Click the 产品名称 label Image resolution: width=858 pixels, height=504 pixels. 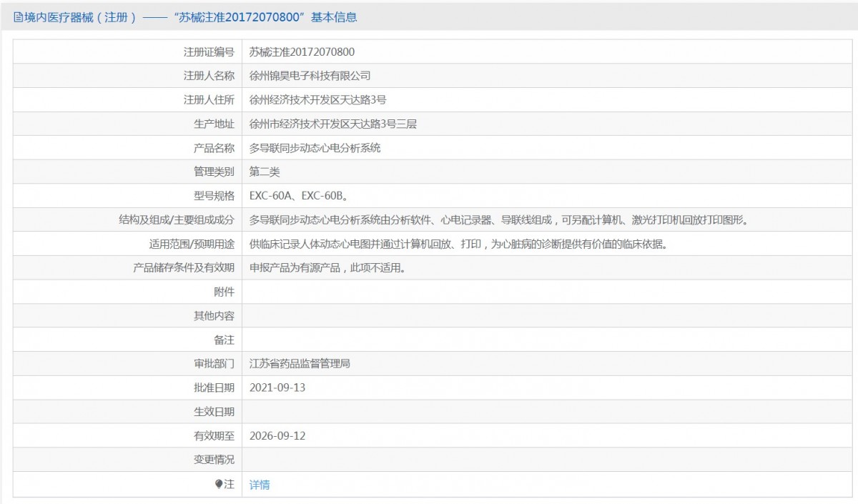(x=214, y=148)
